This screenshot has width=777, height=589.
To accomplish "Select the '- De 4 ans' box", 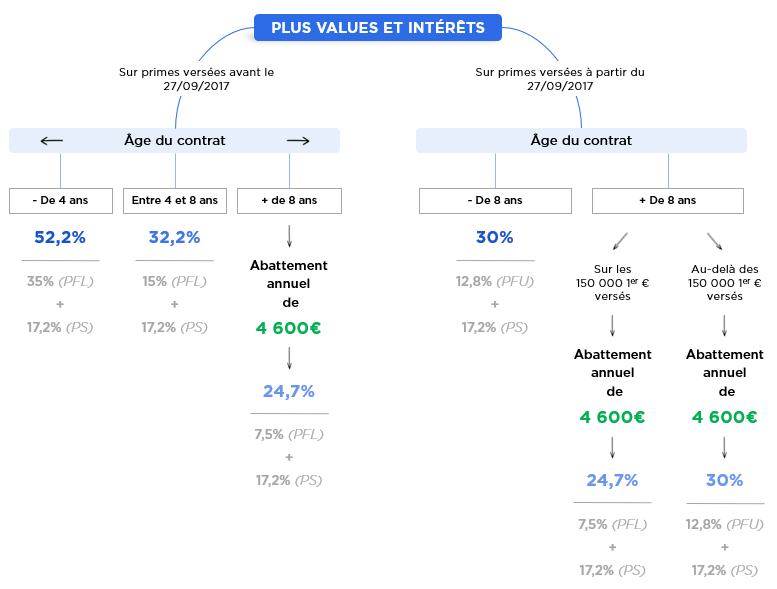I will [x=61, y=201].
